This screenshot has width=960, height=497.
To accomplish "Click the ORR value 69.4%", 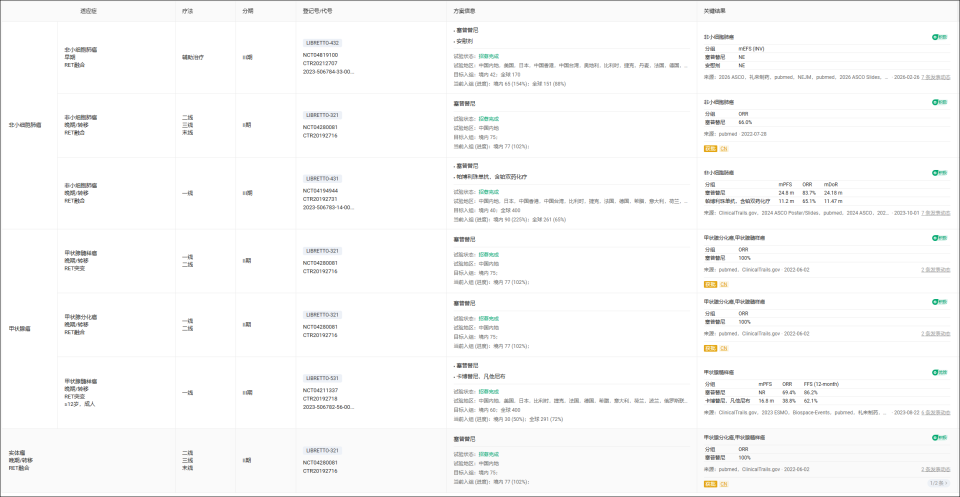I will click(x=789, y=392).
